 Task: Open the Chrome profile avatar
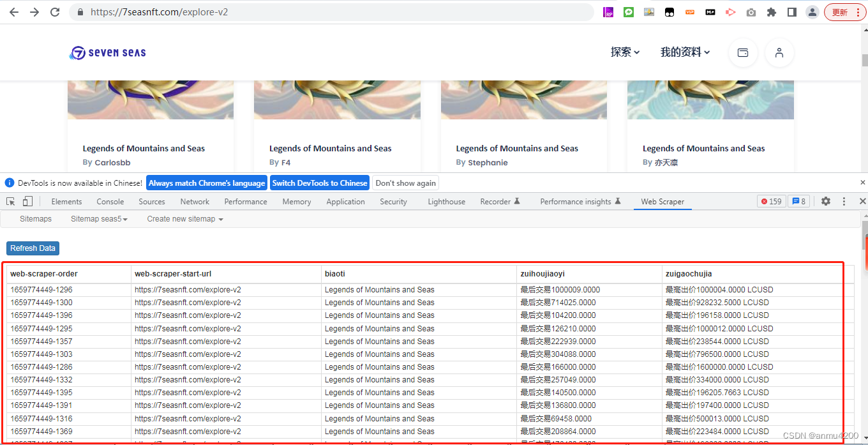[812, 12]
